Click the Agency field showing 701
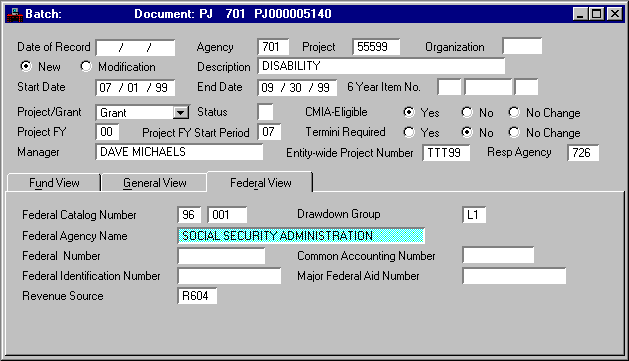The image size is (629, 361). (x=273, y=47)
